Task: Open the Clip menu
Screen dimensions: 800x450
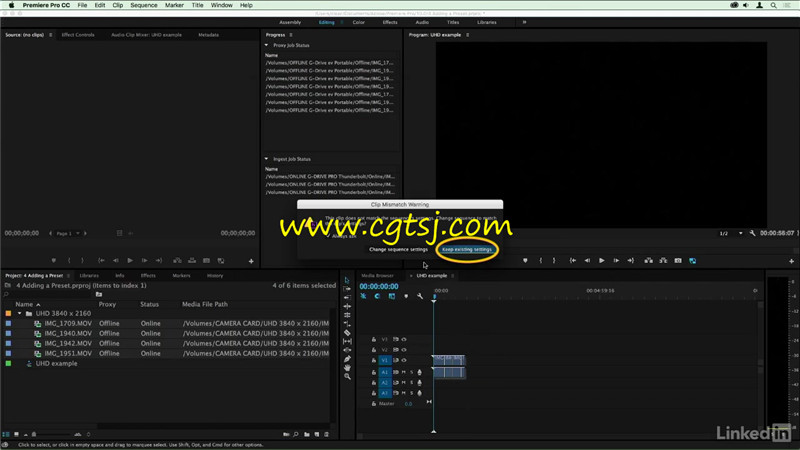Action: pyautogui.click(x=117, y=5)
